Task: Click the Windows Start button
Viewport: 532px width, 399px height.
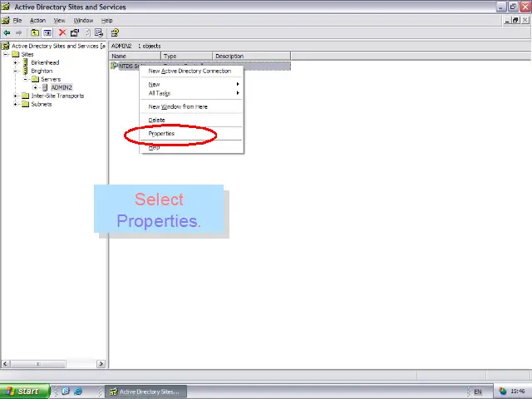Action: (22, 391)
